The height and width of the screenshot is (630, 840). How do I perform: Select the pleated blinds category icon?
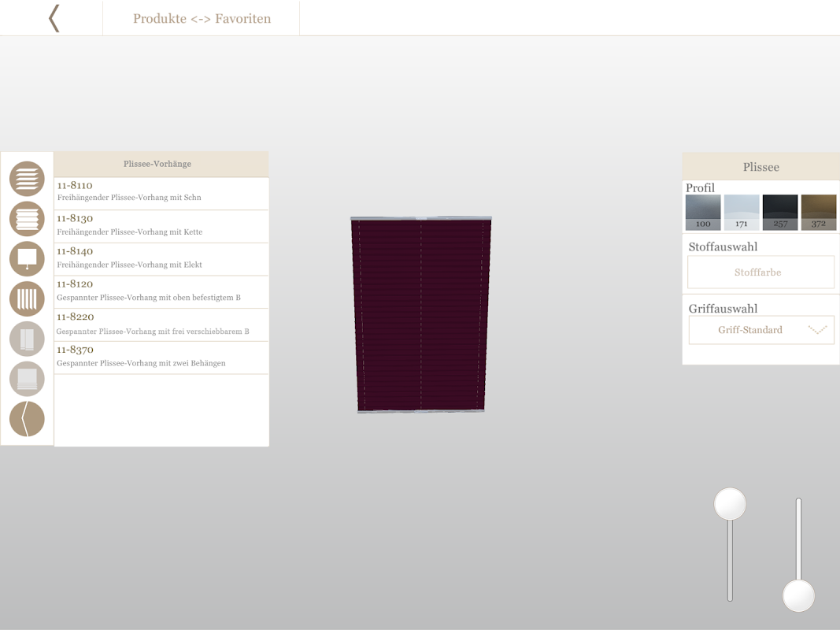(27, 219)
